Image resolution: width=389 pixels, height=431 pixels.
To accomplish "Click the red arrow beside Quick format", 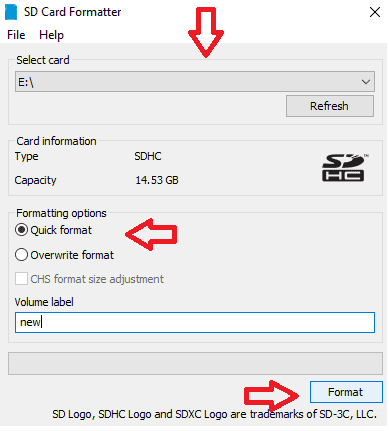I will pyautogui.click(x=151, y=234).
